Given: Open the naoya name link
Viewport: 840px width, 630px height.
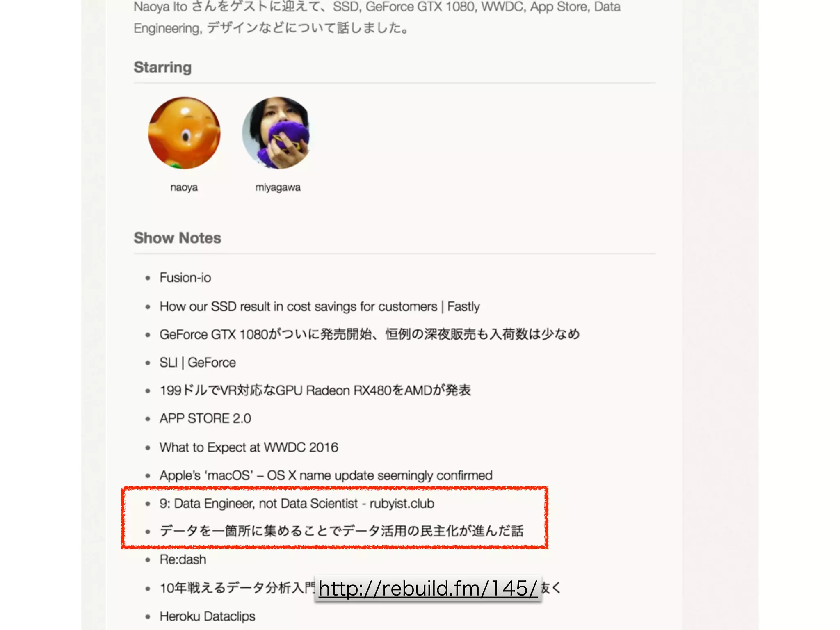Looking at the screenshot, I should (184, 187).
